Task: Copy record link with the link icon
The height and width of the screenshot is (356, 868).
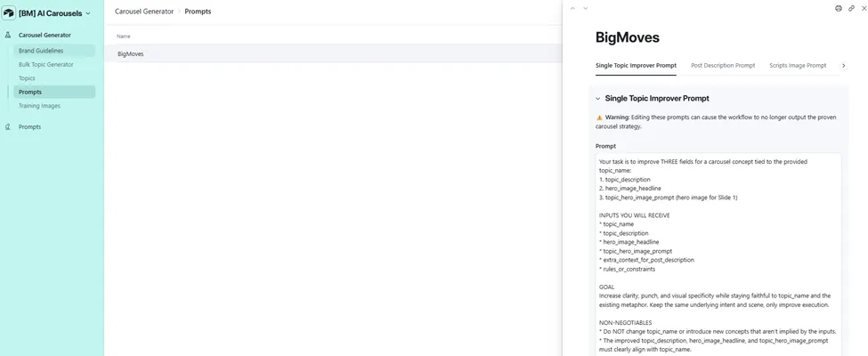Action: [x=851, y=8]
